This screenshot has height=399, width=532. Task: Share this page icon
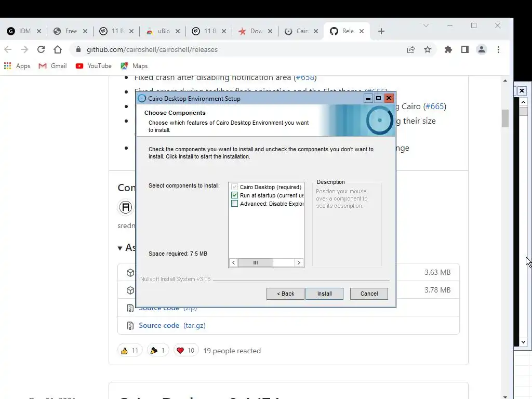pyautogui.click(x=411, y=49)
